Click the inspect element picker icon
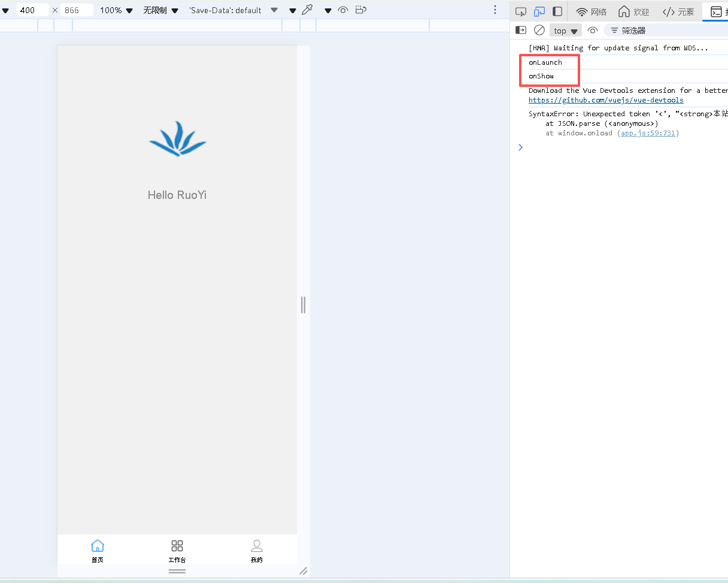The width and height of the screenshot is (728, 583). pos(521,11)
